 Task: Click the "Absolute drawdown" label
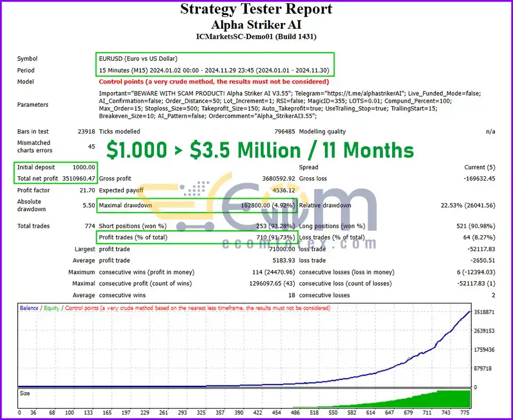tap(32, 205)
